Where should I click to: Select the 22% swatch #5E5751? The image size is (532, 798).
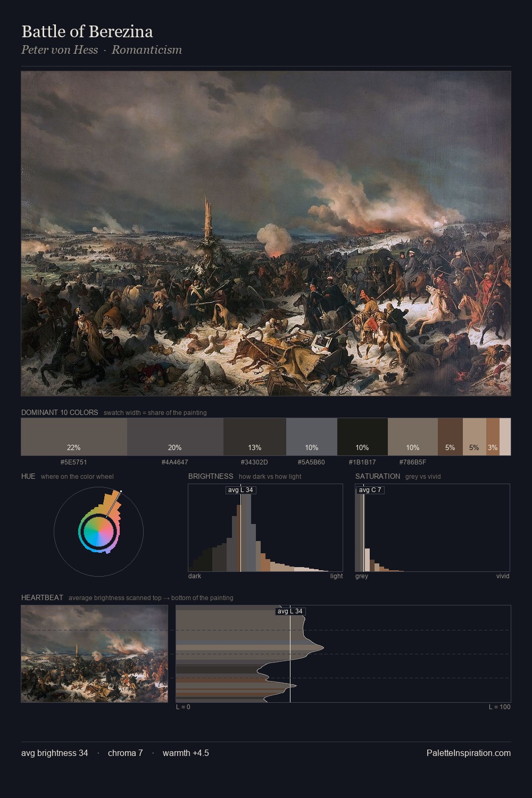coord(74,437)
